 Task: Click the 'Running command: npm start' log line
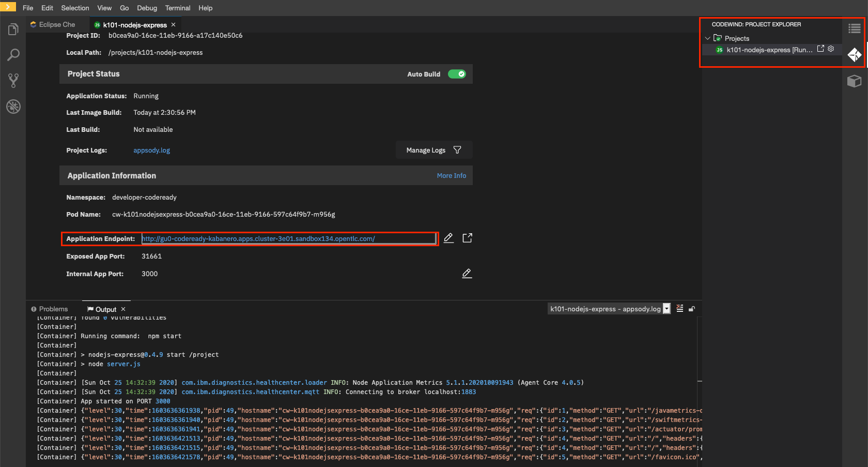[x=131, y=336]
